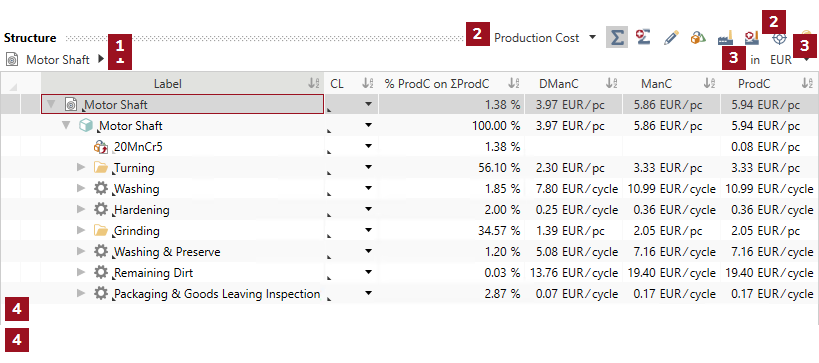Open the Production Cost view dropdown

coord(545,38)
